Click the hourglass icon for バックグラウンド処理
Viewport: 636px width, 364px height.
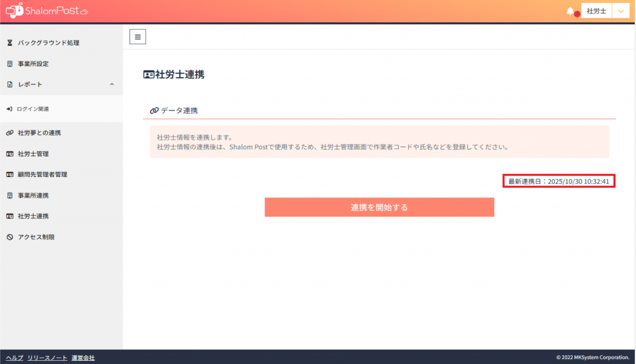pyautogui.click(x=9, y=43)
